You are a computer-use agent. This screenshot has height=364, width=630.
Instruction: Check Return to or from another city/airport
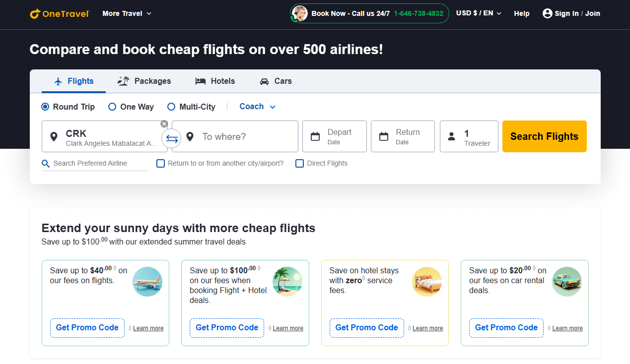[160, 164]
